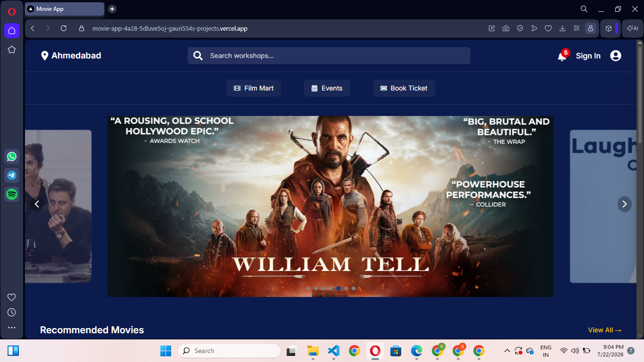This screenshot has width=644, height=362.
Task: Go back to previous page
Action: [33, 28]
